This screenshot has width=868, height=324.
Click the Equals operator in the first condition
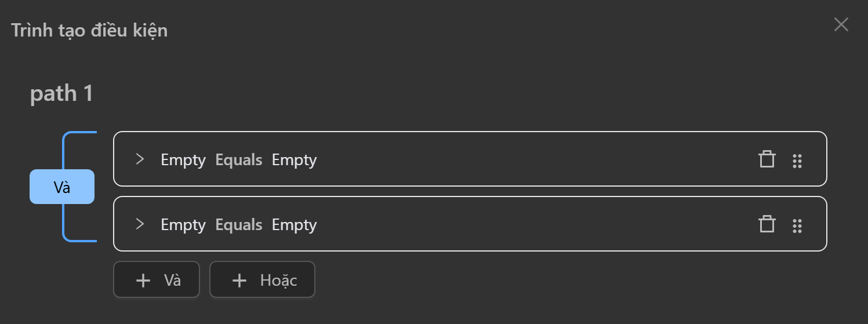click(x=239, y=160)
